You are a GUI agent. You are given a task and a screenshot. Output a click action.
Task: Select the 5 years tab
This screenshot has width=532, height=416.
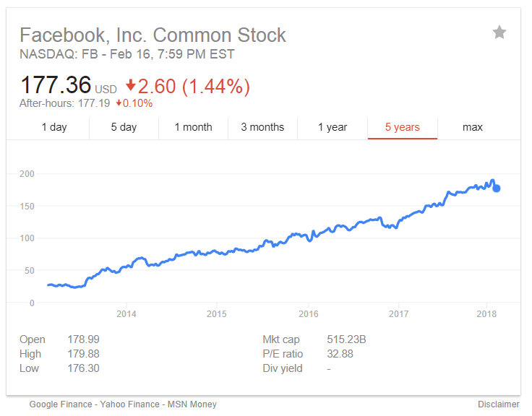(402, 127)
